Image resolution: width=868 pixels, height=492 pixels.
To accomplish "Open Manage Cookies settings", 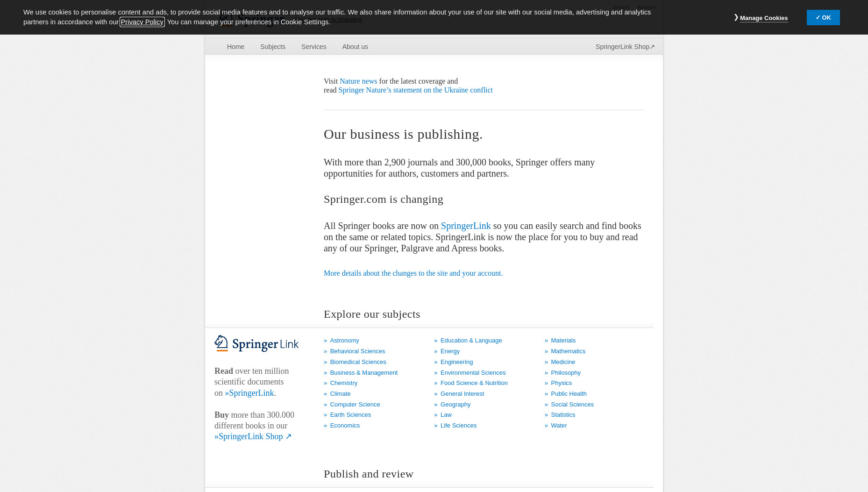I will 763,18.
